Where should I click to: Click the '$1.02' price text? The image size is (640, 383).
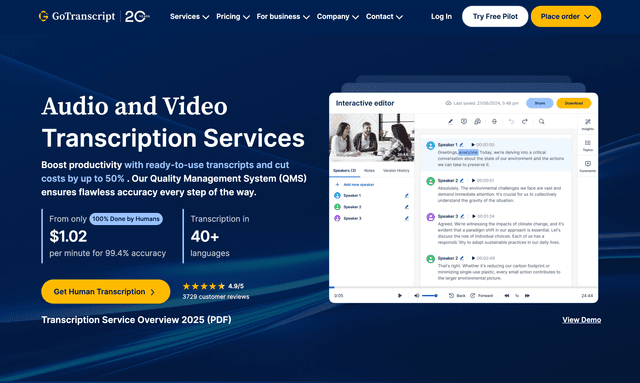pyautogui.click(x=68, y=236)
